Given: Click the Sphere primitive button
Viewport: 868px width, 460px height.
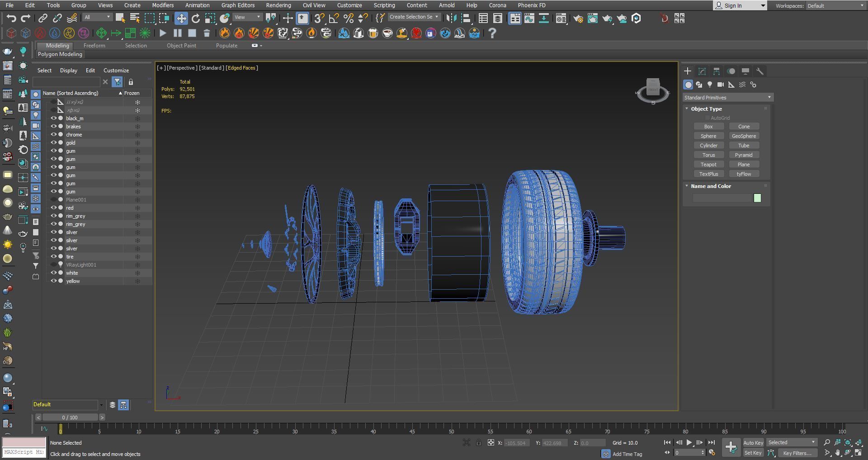Looking at the screenshot, I should (708, 136).
